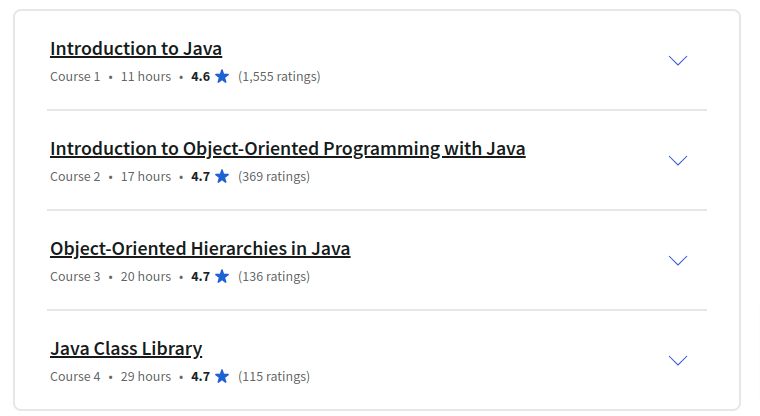Viewport: 760px width, 416px height.
Task: Click the '17 hours' duration text
Action: [x=146, y=176]
